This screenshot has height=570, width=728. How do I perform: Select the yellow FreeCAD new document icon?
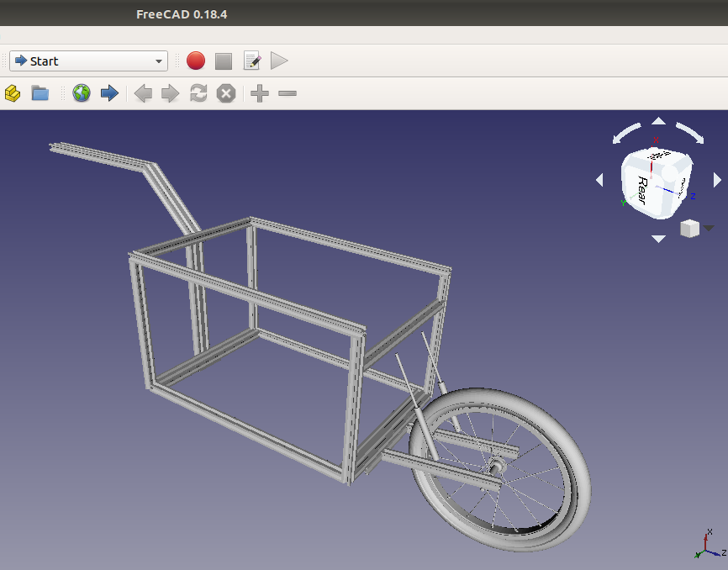[12, 93]
